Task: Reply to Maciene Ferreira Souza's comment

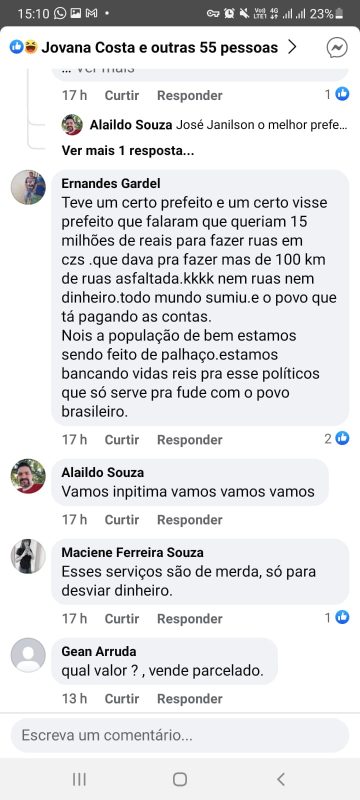Action: point(190,618)
